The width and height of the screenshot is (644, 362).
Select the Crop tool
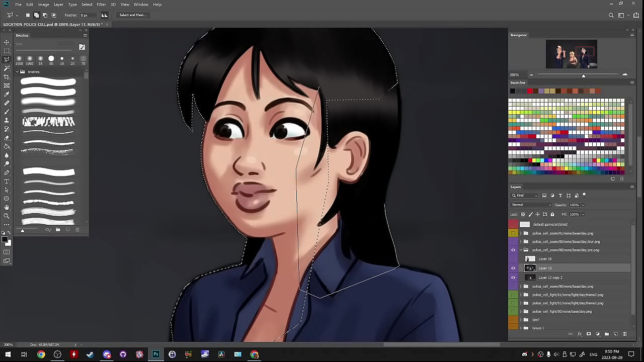click(x=7, y=77)
